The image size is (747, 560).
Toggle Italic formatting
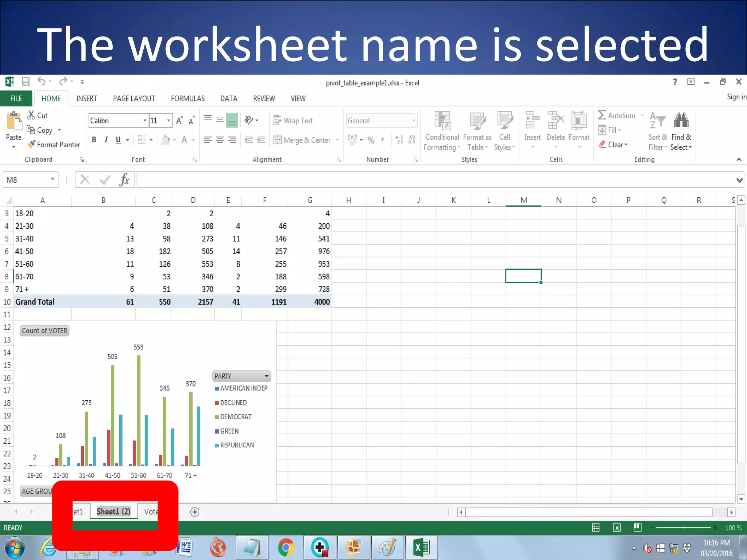106,140
